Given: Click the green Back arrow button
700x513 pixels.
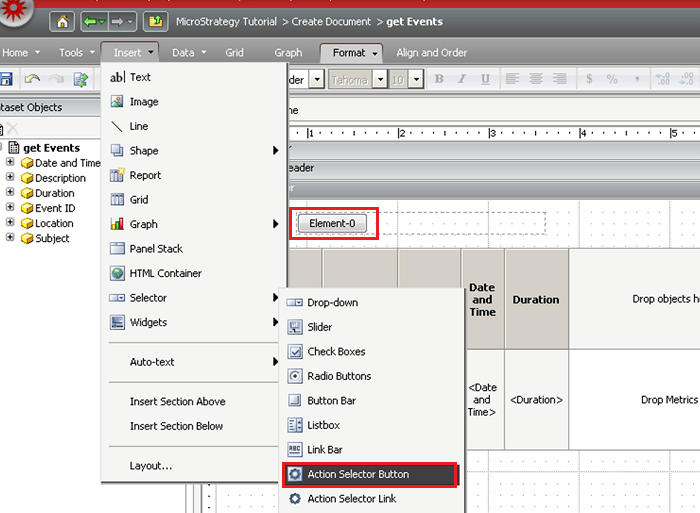Looking at the screenshot, I should point(94,21).
